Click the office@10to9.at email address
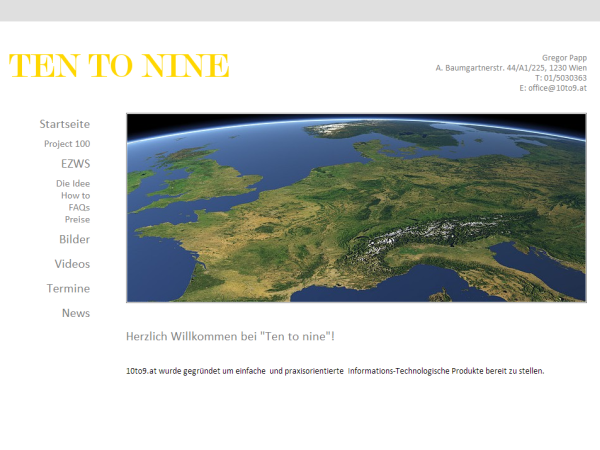This screenshot has width=600, height=450. (x=557, y=88)
